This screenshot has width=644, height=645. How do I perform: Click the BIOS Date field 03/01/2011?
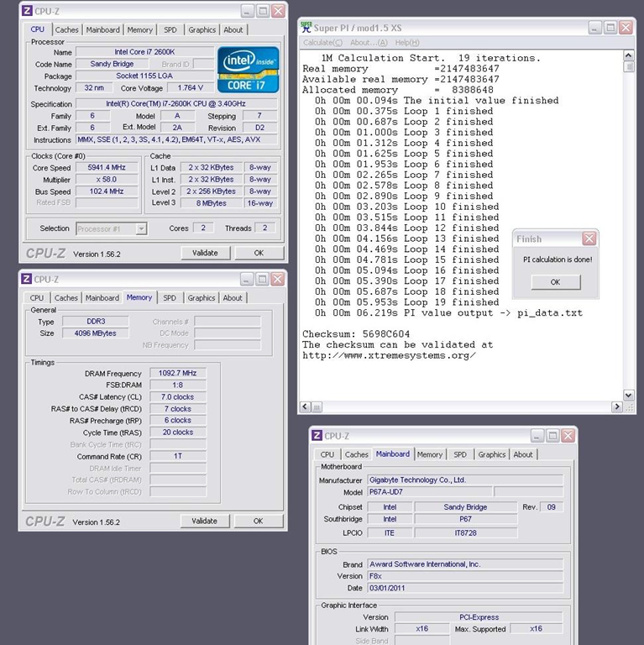tap(465, 588)
